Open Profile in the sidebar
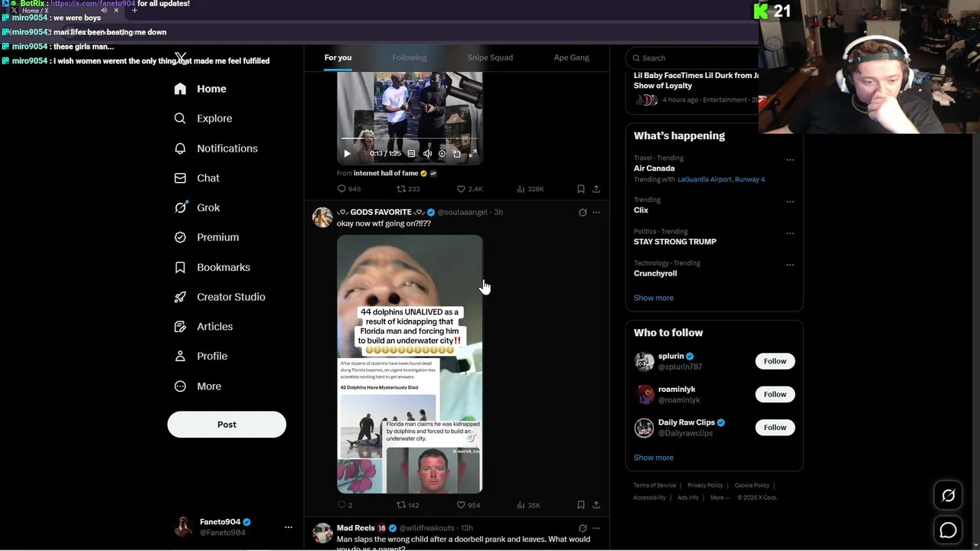This screenshot has height=551, width=980. [x=201, y=356]
